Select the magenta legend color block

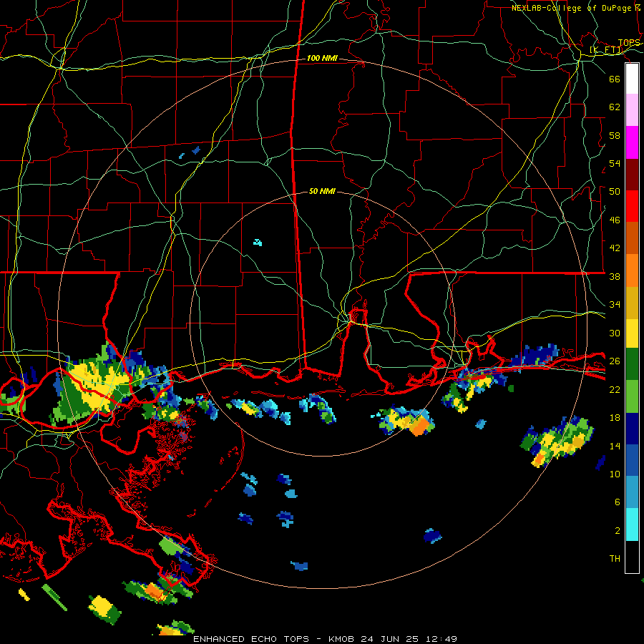(632, 142)
